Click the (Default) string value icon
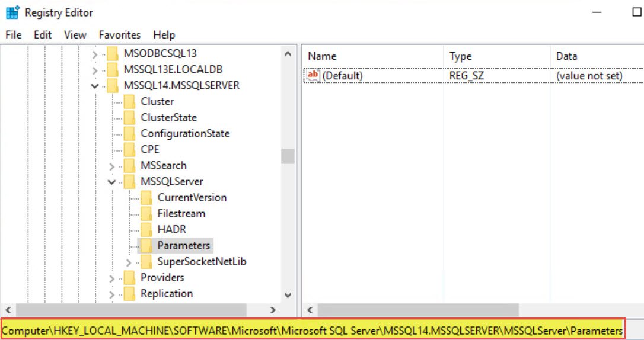The width and height of the screenshot is (644, 340). point(313,75)
